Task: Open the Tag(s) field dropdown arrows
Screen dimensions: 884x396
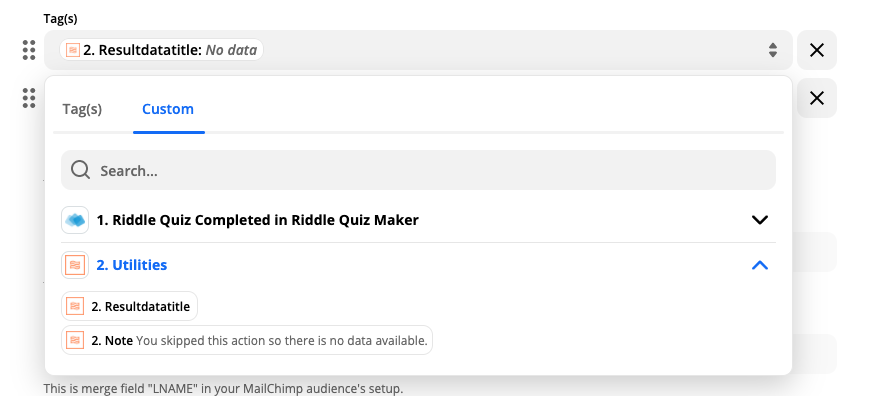Action: [773, 50]
